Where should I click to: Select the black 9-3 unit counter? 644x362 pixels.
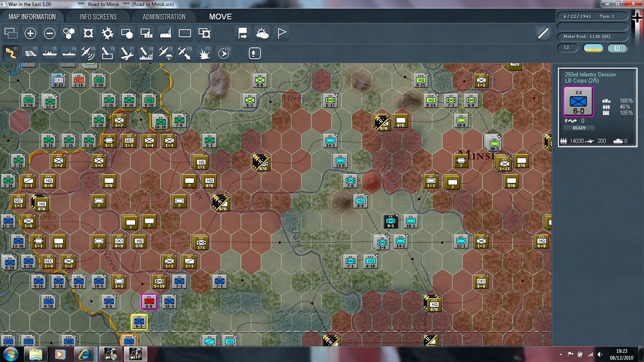coord(391,221)
